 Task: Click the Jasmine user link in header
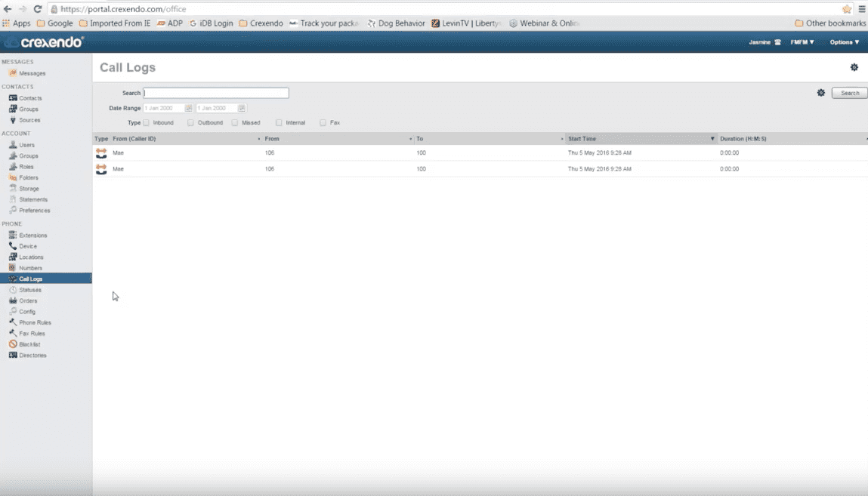point(765,42)
